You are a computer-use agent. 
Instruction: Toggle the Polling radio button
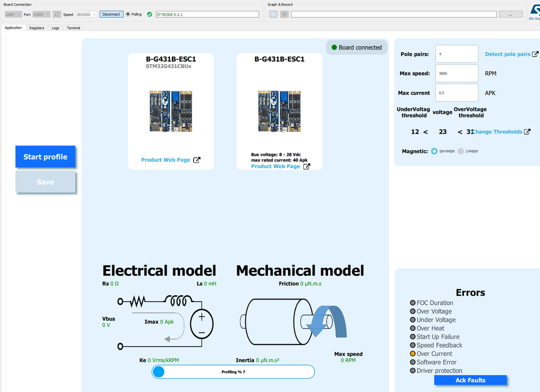click(128, 15)
